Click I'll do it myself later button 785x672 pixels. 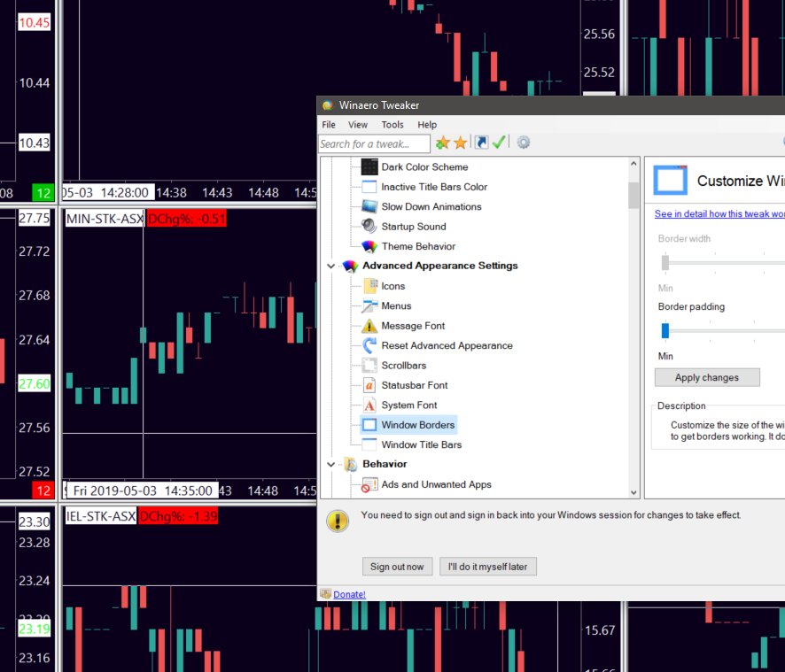(487, 567)
